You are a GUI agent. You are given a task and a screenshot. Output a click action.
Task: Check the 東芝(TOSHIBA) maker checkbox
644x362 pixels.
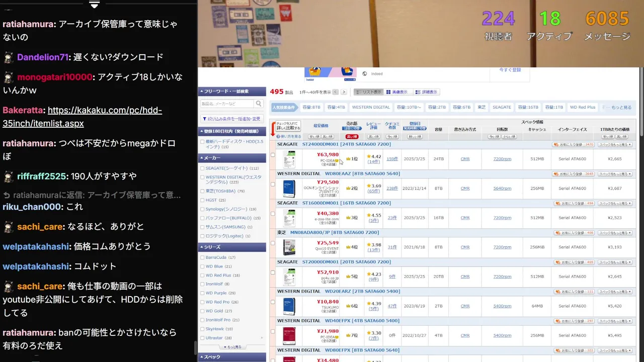[202, 191]
